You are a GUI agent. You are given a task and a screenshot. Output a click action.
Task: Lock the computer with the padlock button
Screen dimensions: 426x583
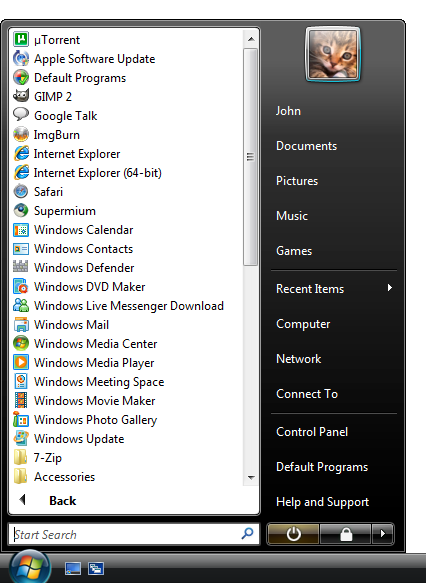[x=346, y=534]
